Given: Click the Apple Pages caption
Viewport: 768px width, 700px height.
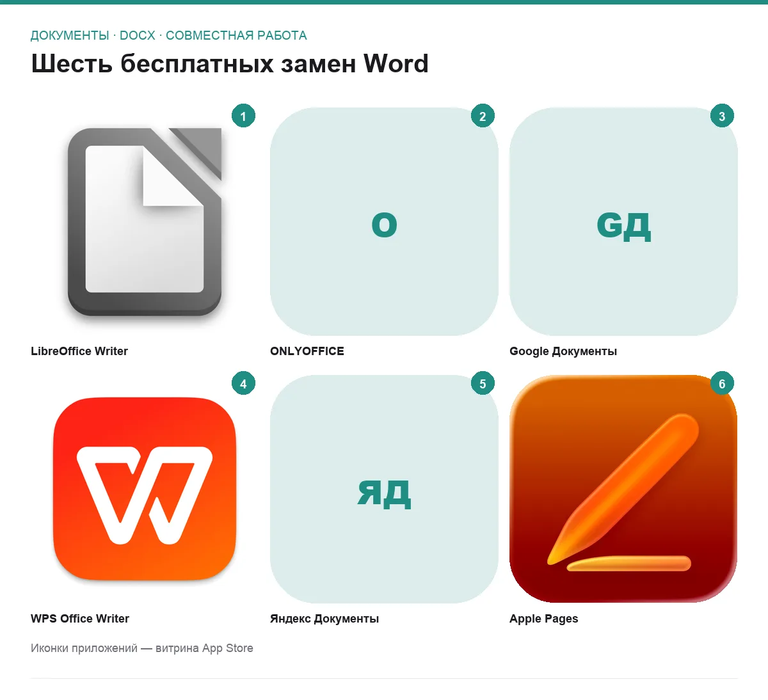Looking at the screenshot, I should click(x=544, y=619).
